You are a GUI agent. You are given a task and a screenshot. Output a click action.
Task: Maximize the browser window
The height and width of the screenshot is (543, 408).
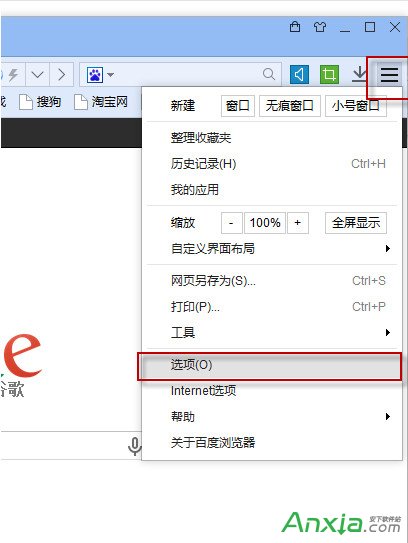tap(370, 27)
